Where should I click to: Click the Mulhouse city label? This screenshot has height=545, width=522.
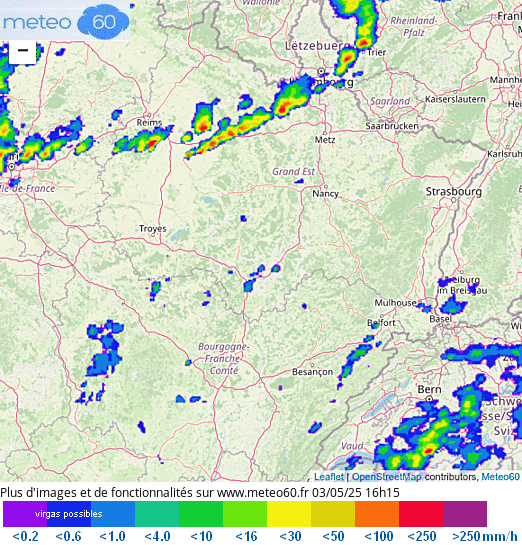pyautogui.click(x=395, y=303)
